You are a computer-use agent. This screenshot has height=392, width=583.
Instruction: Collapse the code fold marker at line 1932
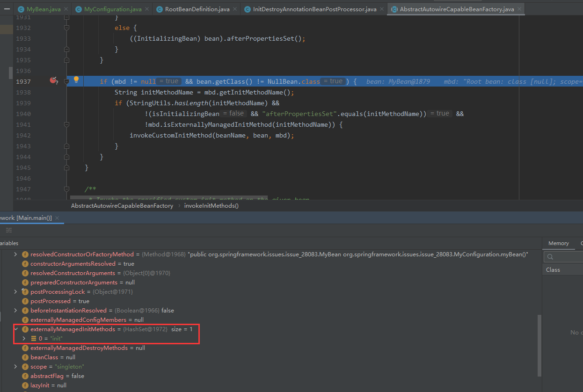pyautogui.click(x=66, y=28)
